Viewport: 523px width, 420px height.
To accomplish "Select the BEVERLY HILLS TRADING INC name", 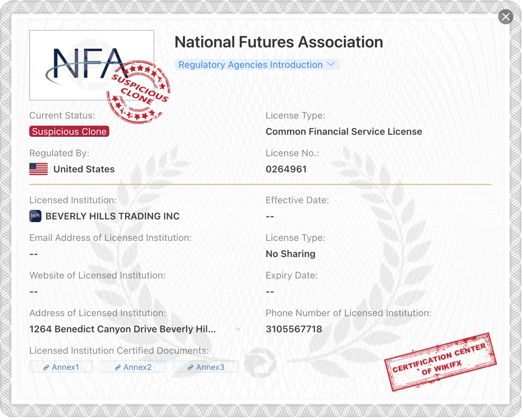I will (x=113, y=217).
